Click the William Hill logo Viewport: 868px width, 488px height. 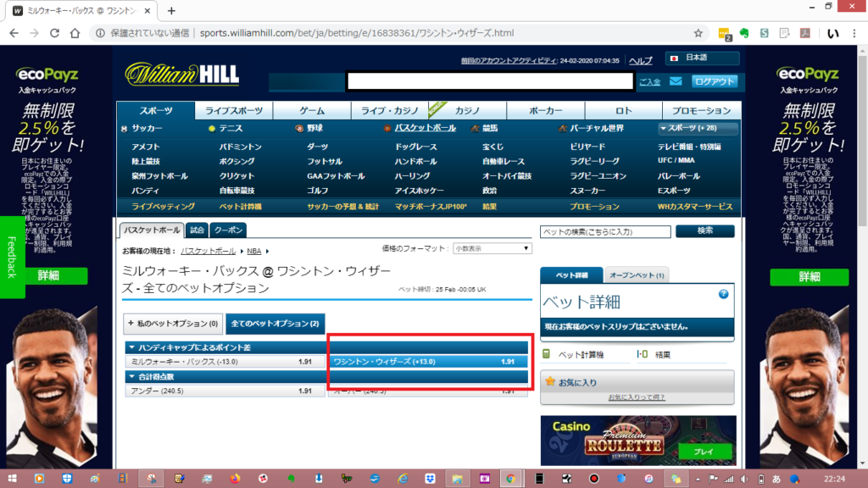tap(182, 75)
